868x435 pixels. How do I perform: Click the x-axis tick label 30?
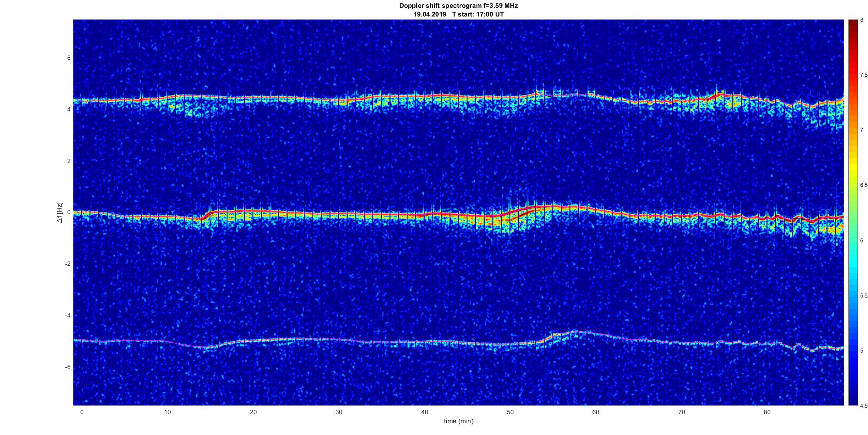pos(339,412)
